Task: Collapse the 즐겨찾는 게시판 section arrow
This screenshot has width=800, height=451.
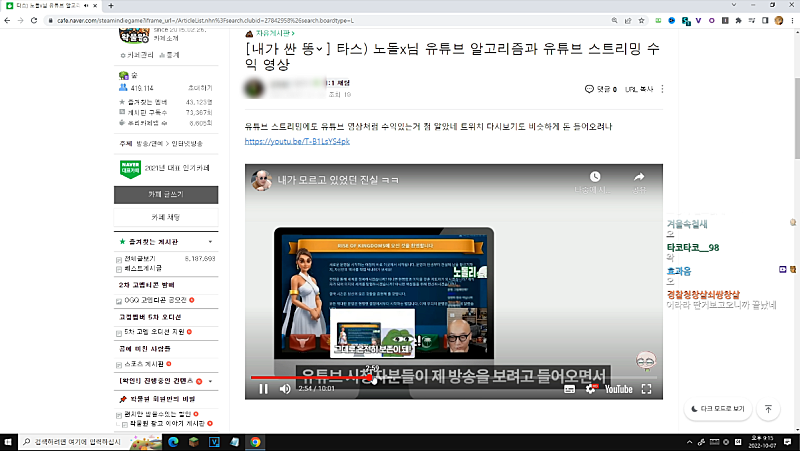Action: (x=210, y=242)
